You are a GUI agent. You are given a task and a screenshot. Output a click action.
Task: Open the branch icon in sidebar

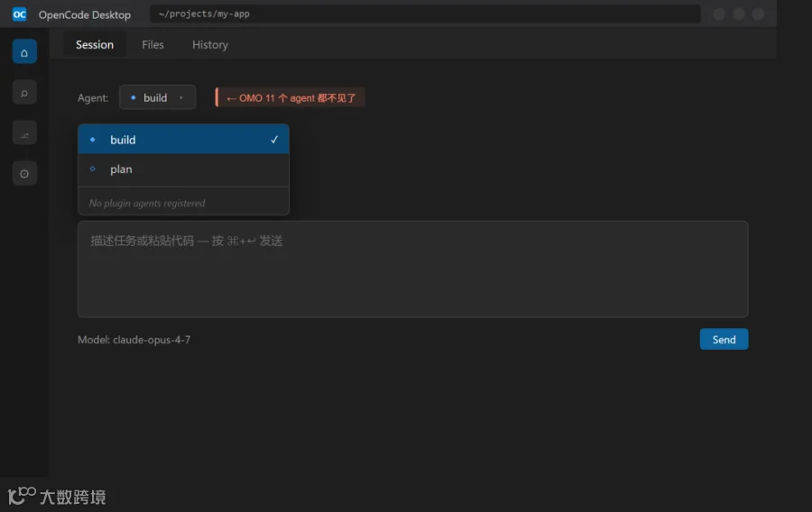(24, 133)
